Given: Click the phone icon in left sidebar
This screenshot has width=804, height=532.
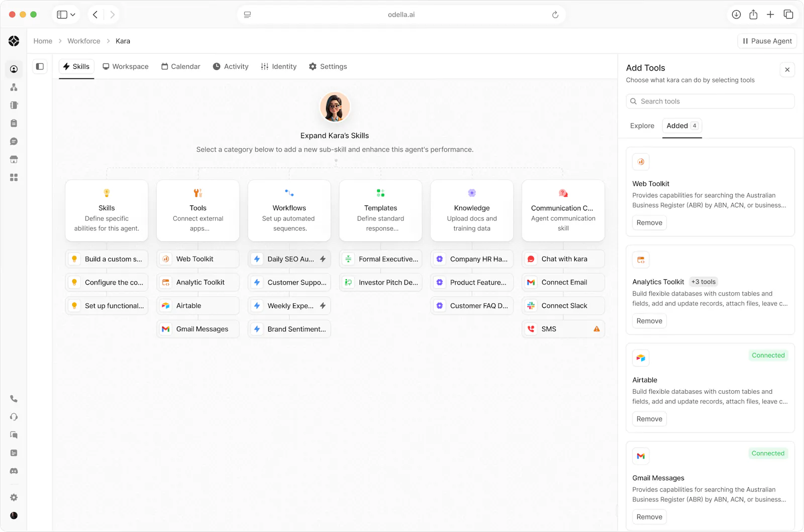Looking at the screenshot, I should pos(14,399).
